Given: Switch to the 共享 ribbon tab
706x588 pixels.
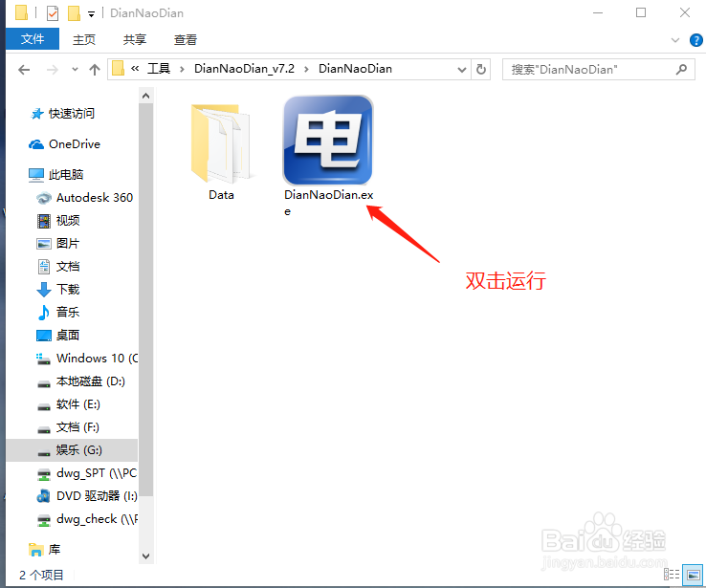Looking at the screenshot, I should pos(135,39).
